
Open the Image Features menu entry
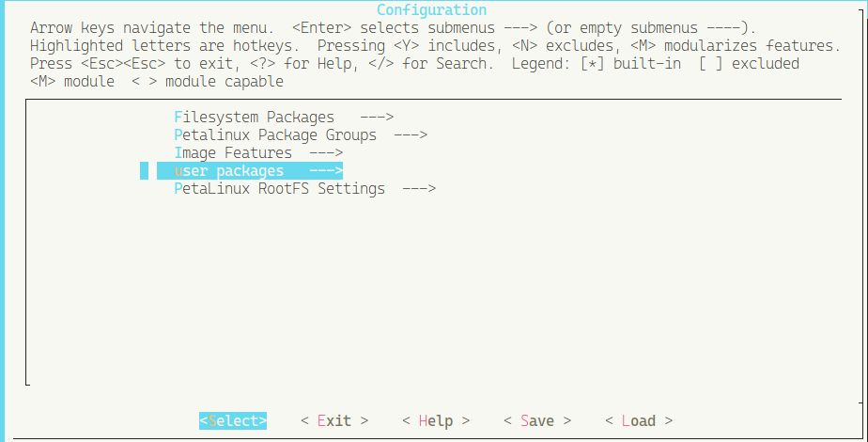point(233,153)
